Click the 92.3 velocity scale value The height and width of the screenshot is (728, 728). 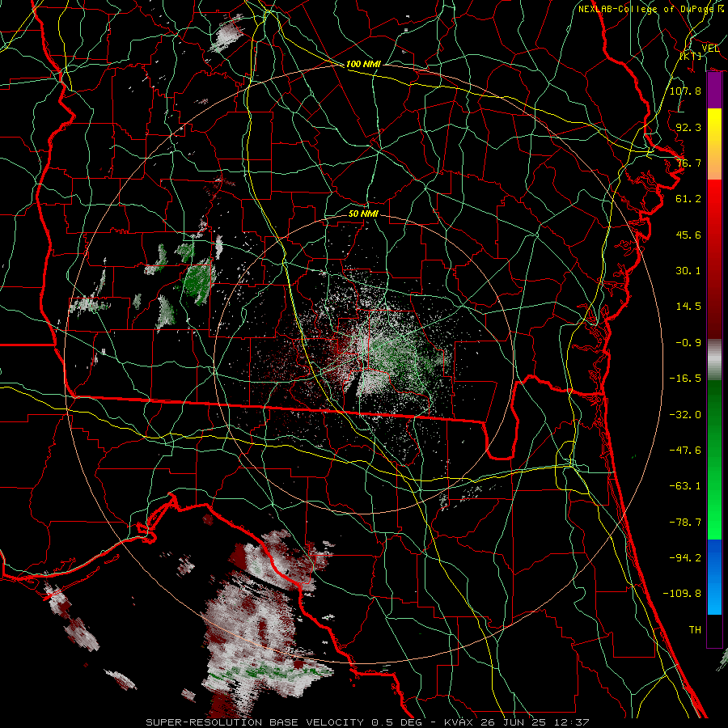[x=688, y=127]
